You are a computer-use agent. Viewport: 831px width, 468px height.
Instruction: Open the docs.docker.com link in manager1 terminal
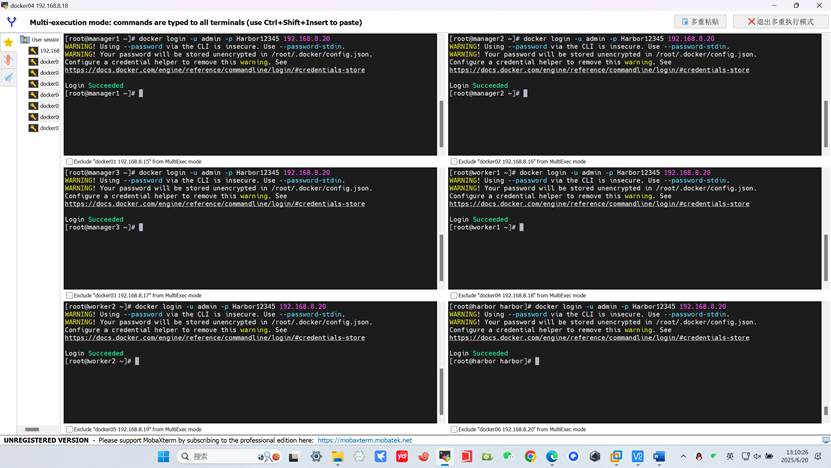(215, 70)
